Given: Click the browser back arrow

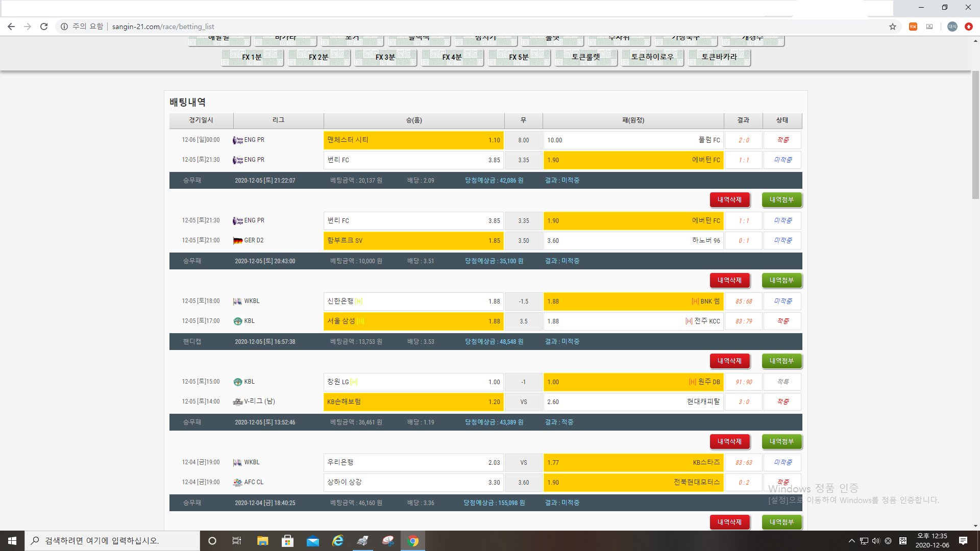Looking at the screenshot, I should coord(11,27).
